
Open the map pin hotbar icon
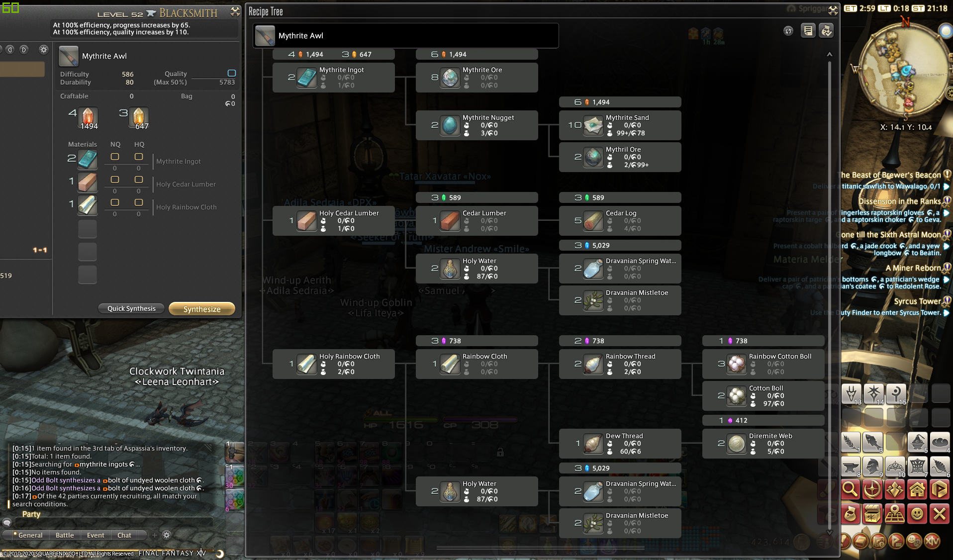[x=895, y=514]
